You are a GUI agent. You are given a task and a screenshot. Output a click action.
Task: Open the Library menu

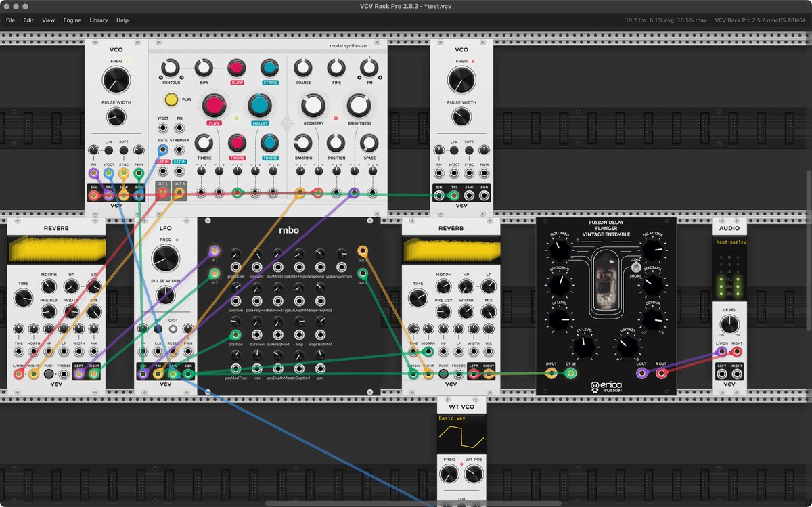[x=99, y=20]
